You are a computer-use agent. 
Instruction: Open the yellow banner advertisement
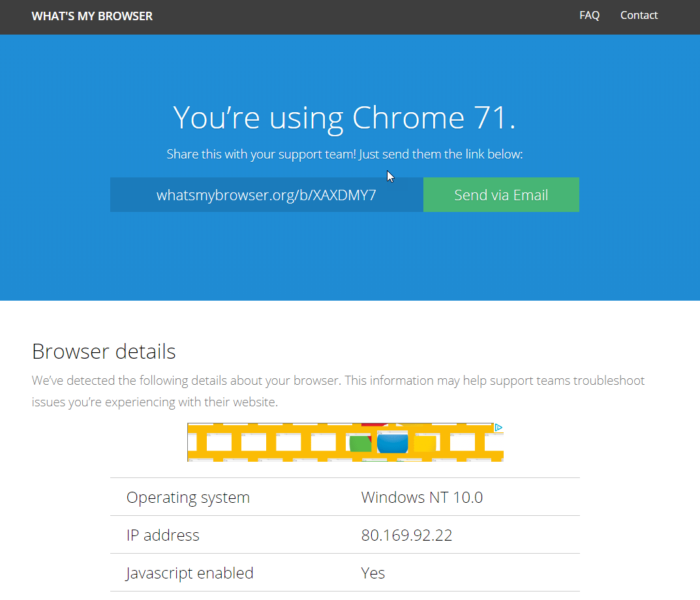[x=345, y=442]
